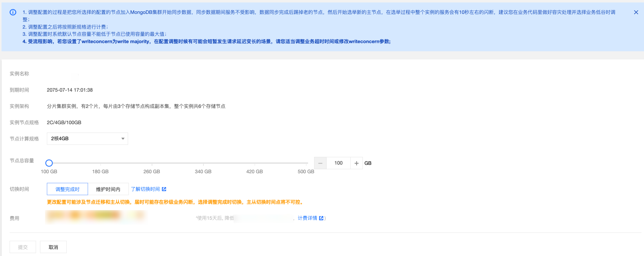This screenshot has width=644, height=256.
Task: Click the 提交 submit button
Action: point(23,247)
